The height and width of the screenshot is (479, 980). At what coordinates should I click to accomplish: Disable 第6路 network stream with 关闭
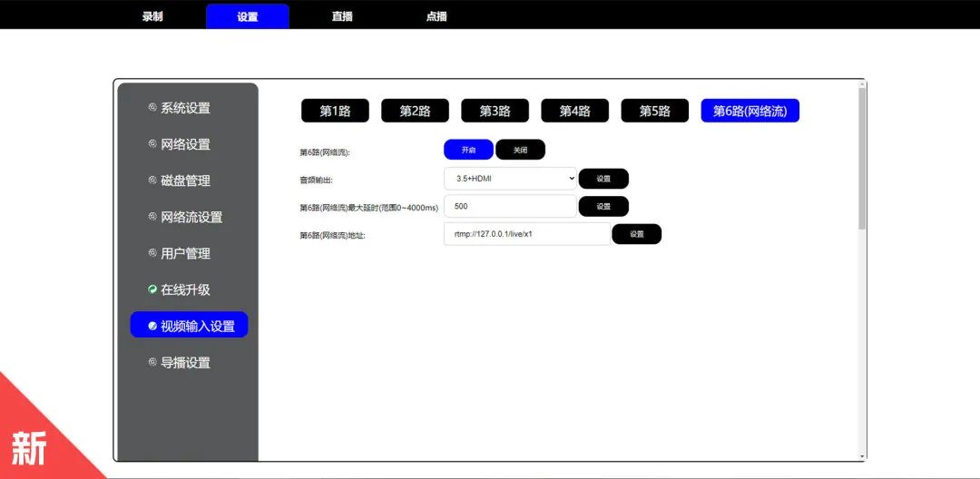(521, 150)
